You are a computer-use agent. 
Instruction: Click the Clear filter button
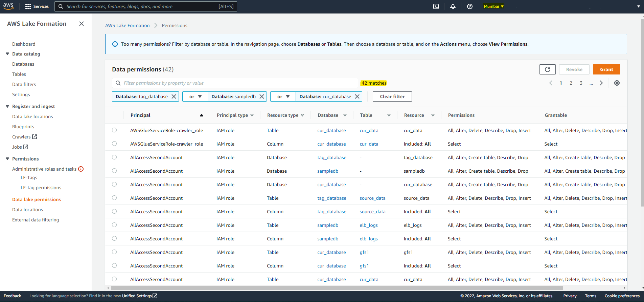click(x=392, y=96)
